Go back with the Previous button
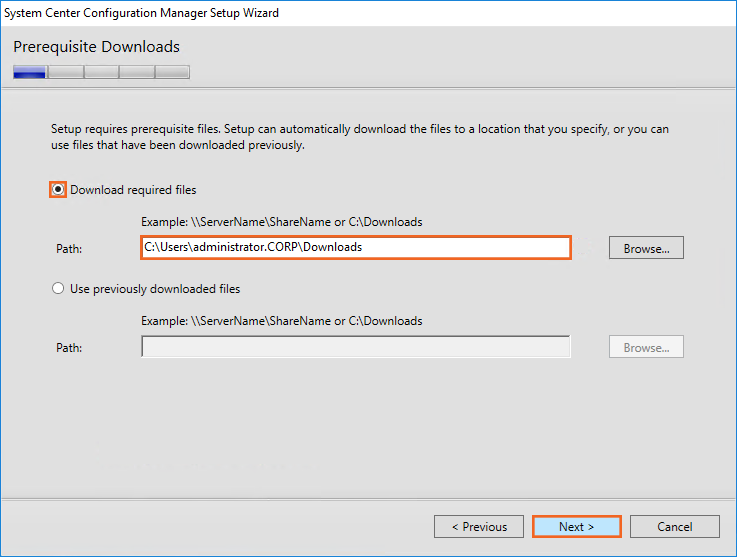Image resolution: width=737 pixels, height=557 pixels. click(x=479, y=527)
